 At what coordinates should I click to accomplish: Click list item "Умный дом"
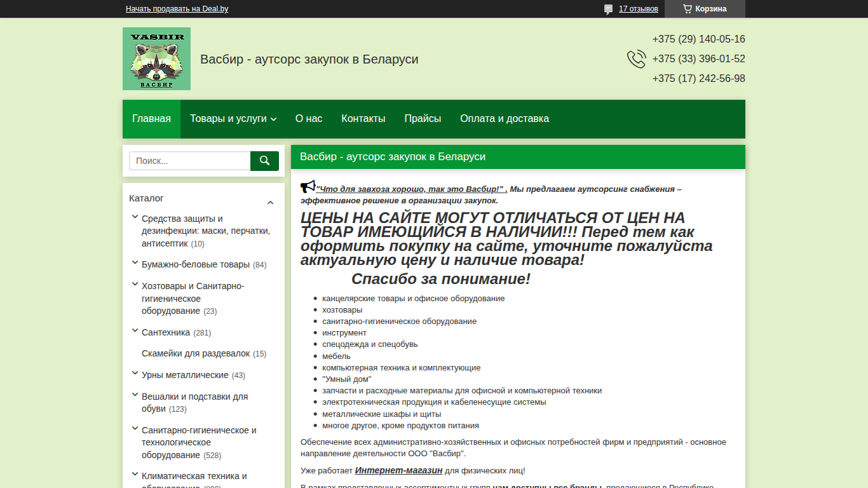pos(347,379)
